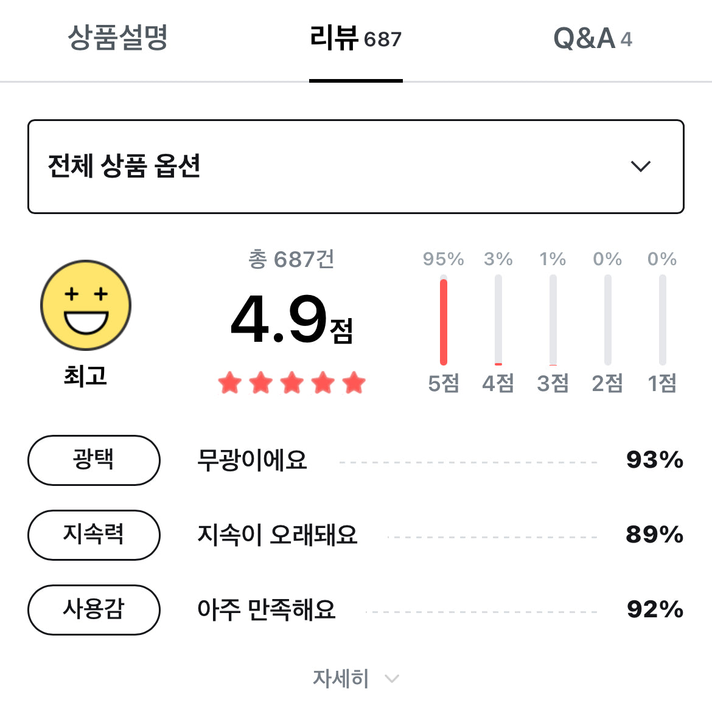Click the 사용감 category pill button
The height and width of the screenshot is (728, 712).
click(x=94, y=609)
